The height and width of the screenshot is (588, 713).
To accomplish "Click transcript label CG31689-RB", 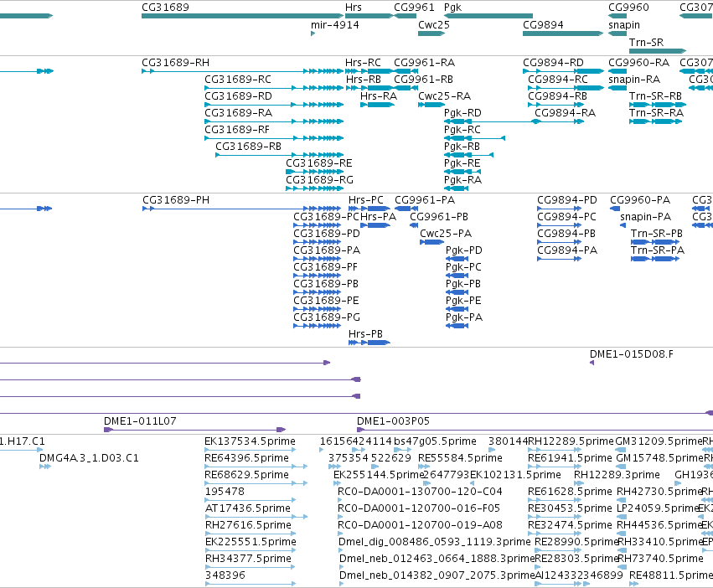I will tap(248, 147).
